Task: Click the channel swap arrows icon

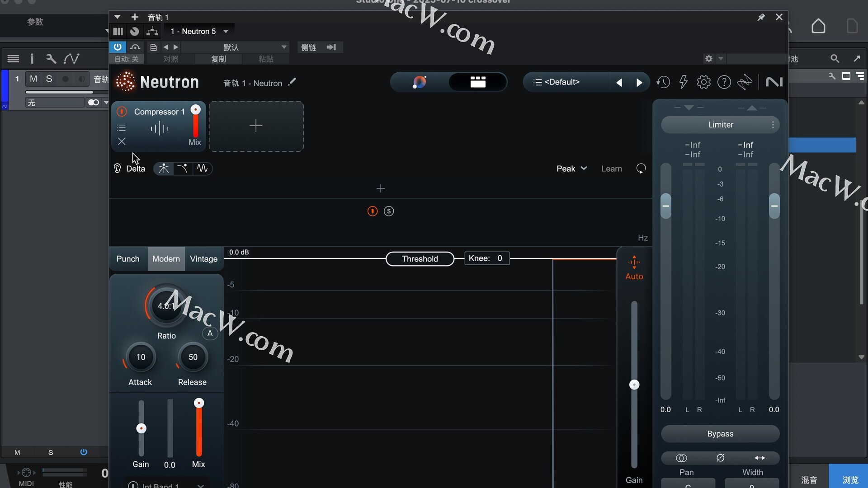Action: (x=760, y=458)
